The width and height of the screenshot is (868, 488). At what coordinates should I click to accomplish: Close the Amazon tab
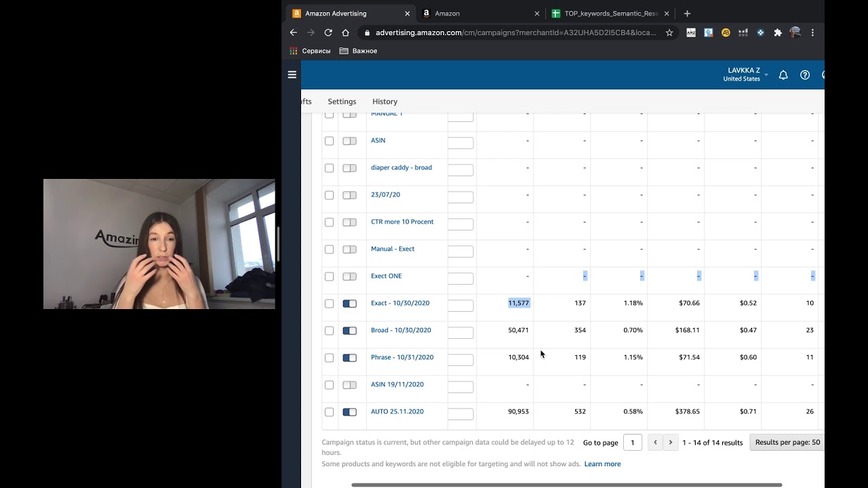(537, 14)
